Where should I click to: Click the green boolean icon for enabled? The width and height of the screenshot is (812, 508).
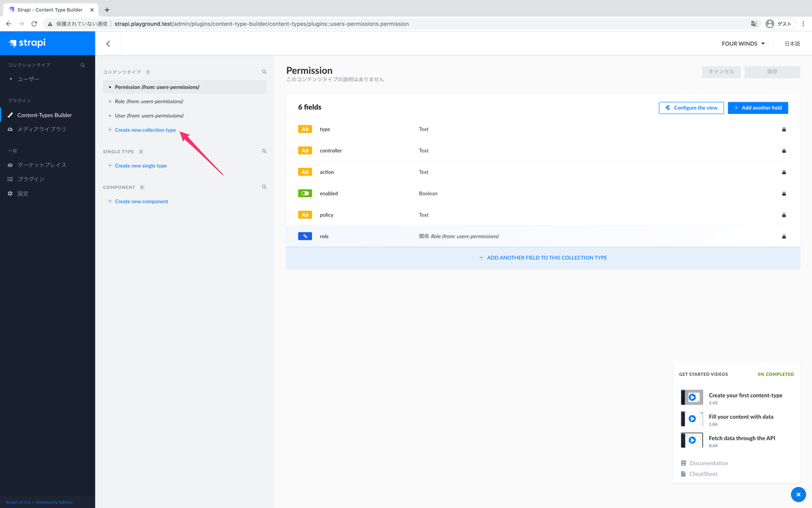(x=305, y=193)
